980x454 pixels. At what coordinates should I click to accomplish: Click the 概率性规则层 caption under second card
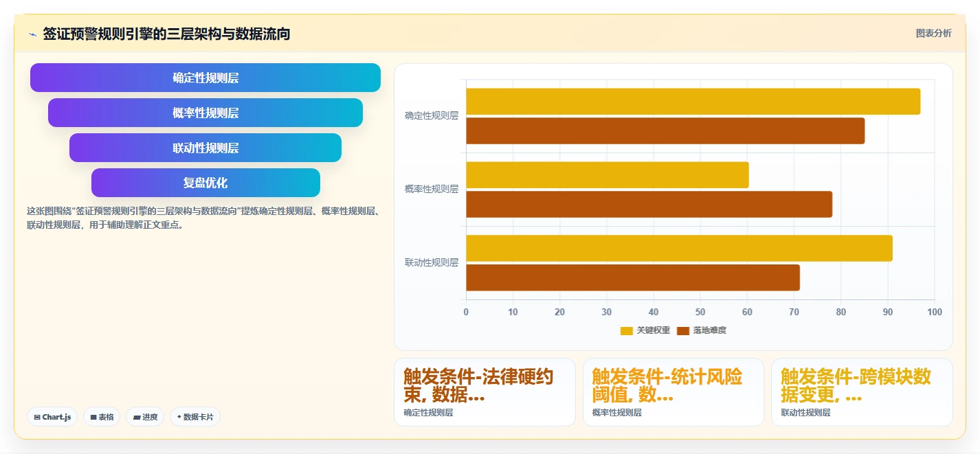(x=616, y=413)
